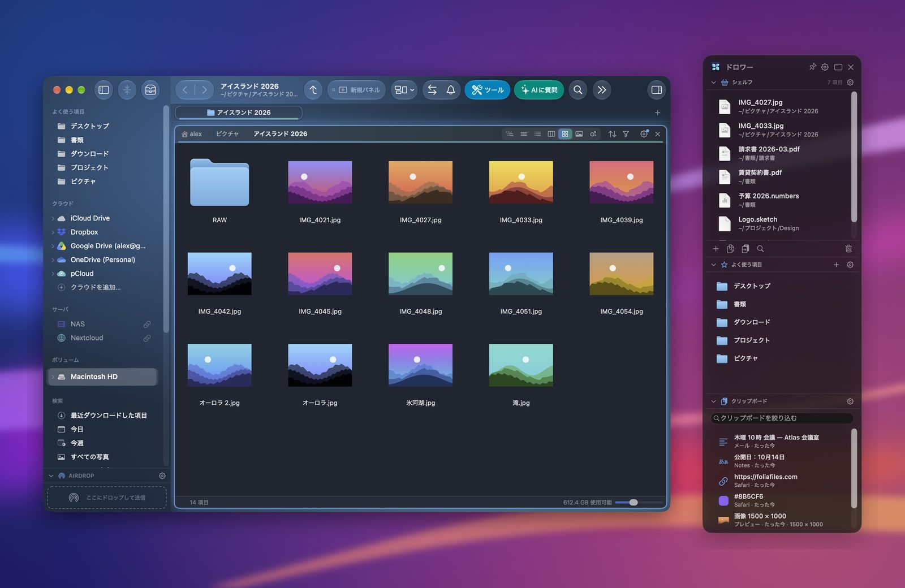Collapse the AIRDROP section
The height and width of the screenshot is (588, 905).
(51, 476)
